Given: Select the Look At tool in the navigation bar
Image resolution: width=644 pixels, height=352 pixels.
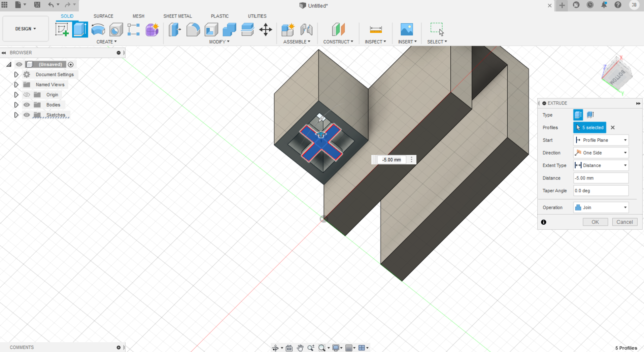Looking at the screenshot, I should coord(289,348).
